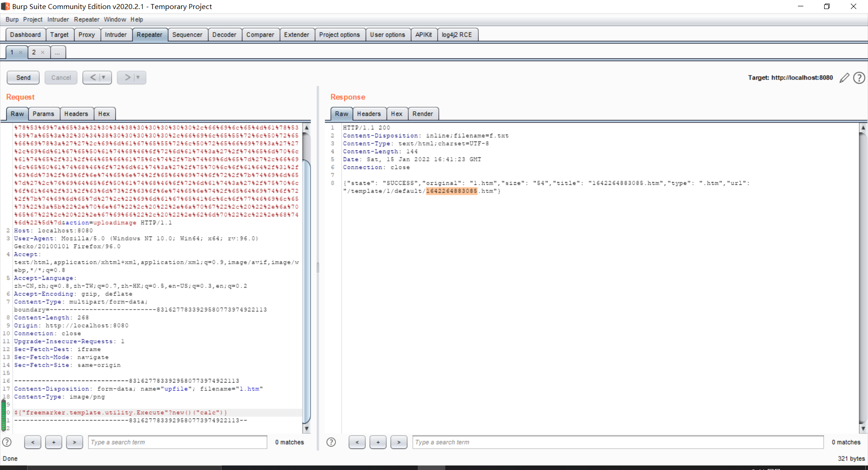868x470 pixels.
Task: Switch to the Extender tab
Action: click(x=297, y=35)
